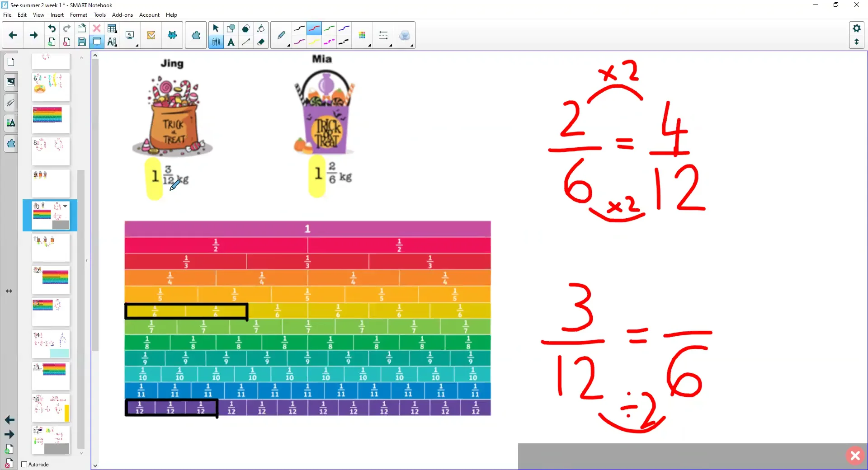Screen dimensions: 868x470
Task: Open the Help menu
Action: pos(171,15)
